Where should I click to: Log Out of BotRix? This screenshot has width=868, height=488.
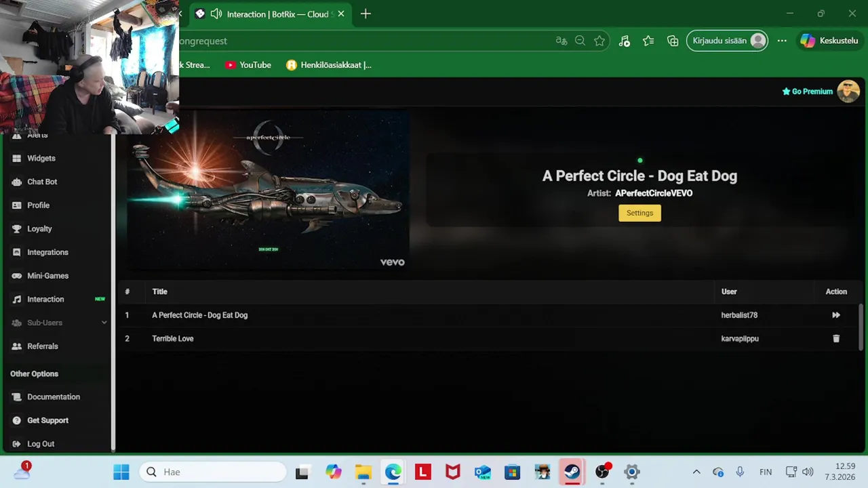click(x=41, y=444)
